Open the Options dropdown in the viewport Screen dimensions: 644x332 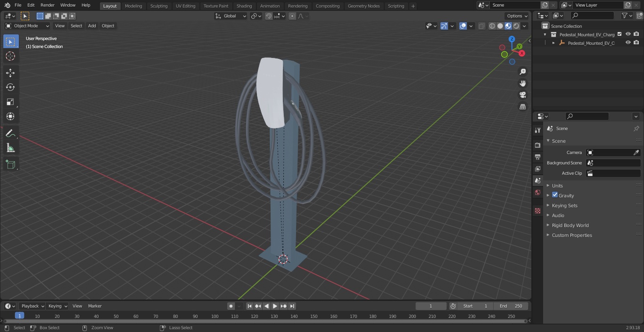[517, 16]
